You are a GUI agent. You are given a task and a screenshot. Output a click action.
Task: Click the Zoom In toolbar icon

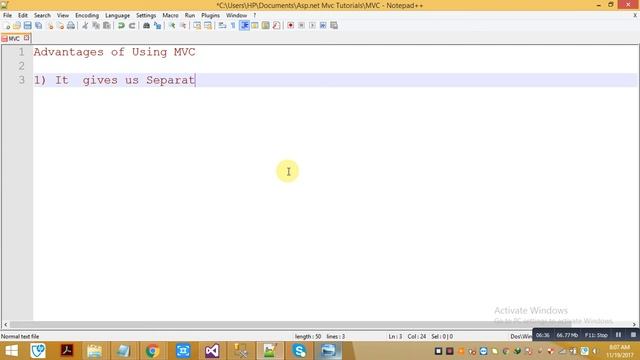click(172, 25)
